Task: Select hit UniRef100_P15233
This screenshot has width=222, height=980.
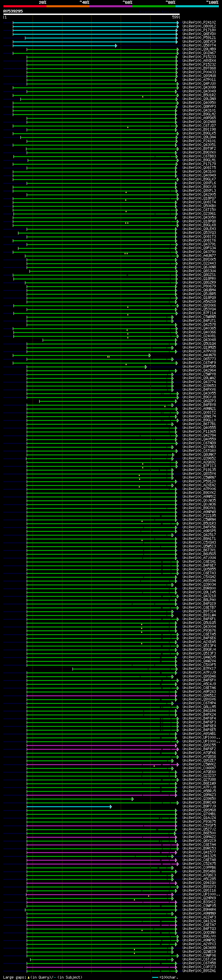Action: coord(199,57)
